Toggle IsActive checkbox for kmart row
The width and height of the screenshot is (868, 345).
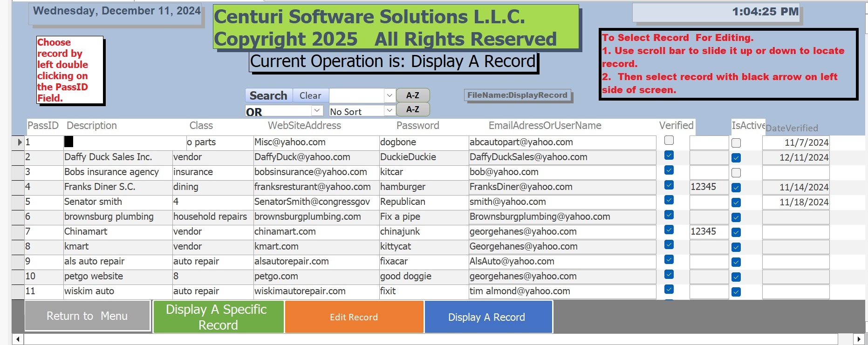pyautogui.click(x=736, y=247)
